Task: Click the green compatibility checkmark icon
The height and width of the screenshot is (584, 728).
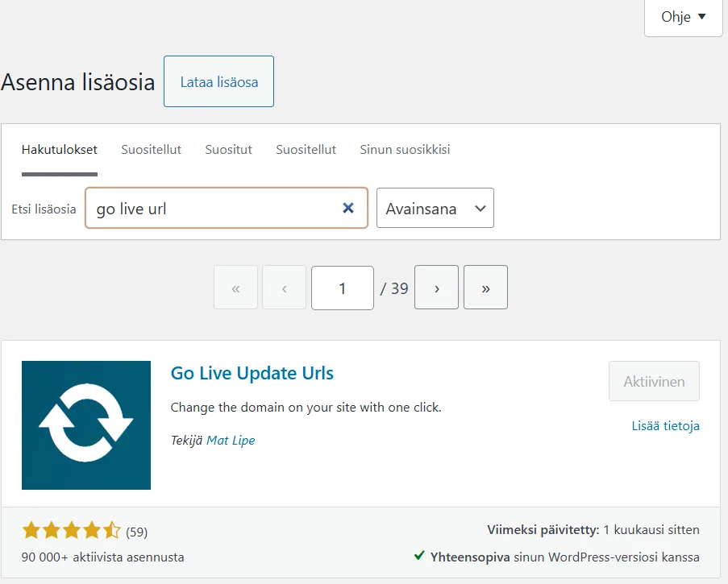Action: point(419,556)
